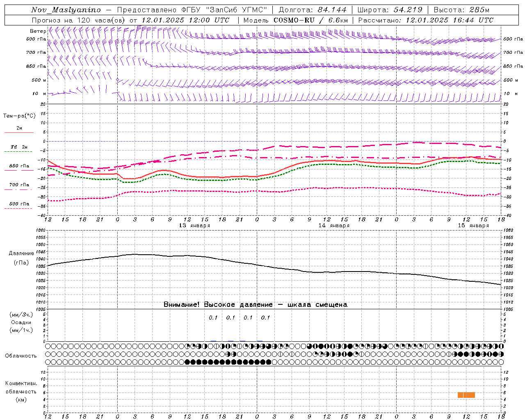Screen dimensions: 525x420
Task: Click the Давление pressure panel title
Action: pyautogui.click(x=21, y=253)
